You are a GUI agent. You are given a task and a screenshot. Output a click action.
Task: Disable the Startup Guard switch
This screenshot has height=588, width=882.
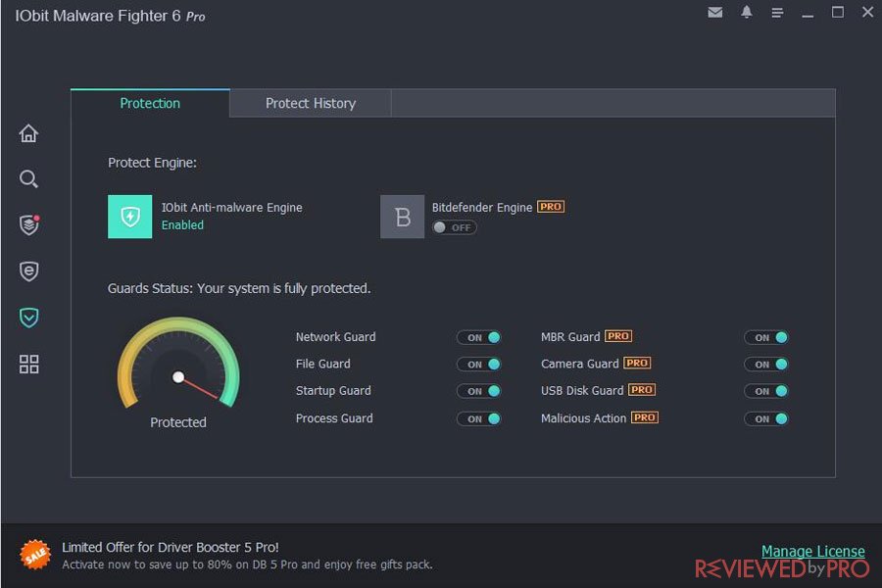click(478, 391)
